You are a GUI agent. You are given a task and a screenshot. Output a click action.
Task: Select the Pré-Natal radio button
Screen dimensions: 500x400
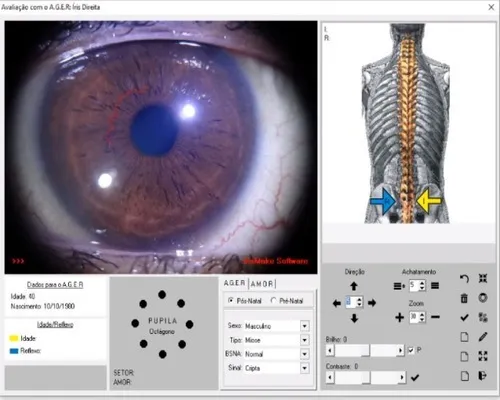pyautogui.click(x=273, y=300)
